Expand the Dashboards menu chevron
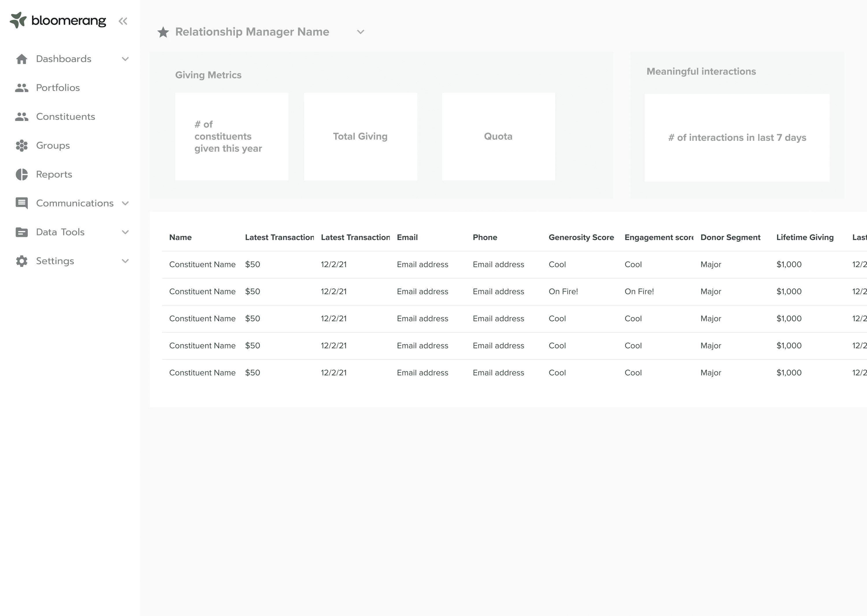 pos(126,59)
